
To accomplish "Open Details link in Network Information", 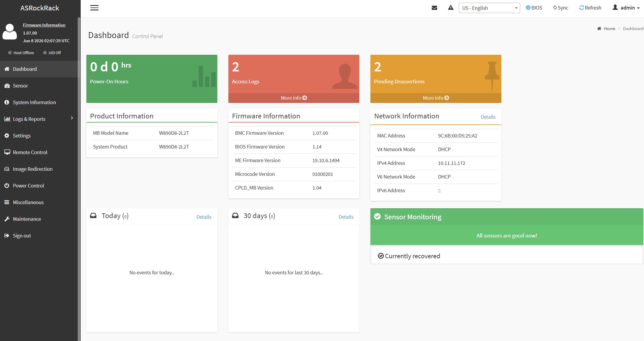I will [488, 117].
